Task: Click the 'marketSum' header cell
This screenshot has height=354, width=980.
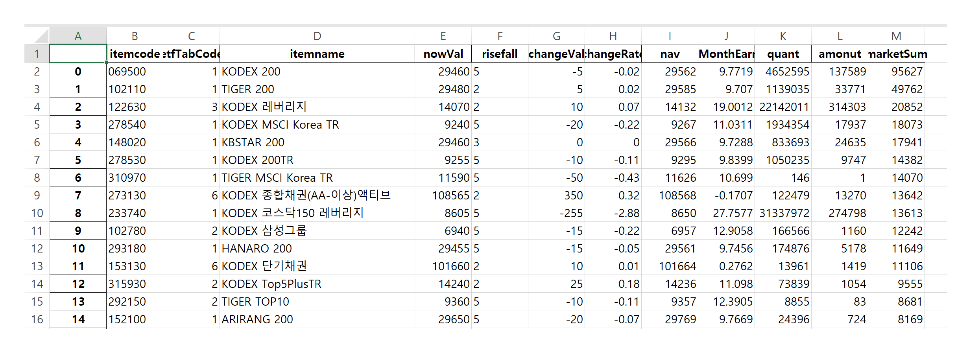Action: pos(896,53)
